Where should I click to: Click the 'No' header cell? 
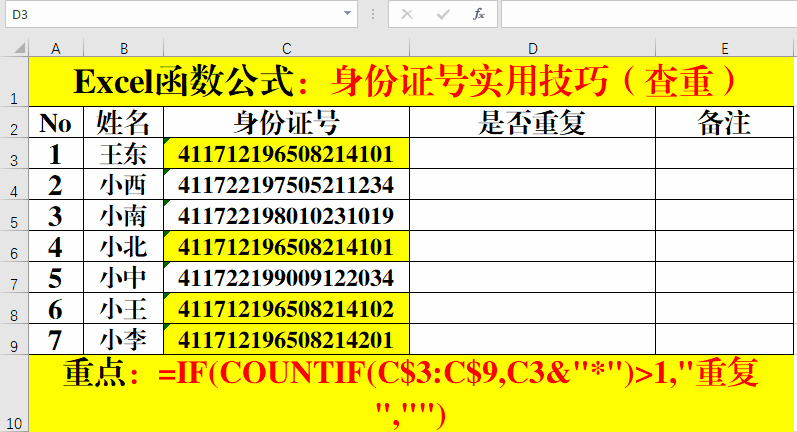[56, 122]
